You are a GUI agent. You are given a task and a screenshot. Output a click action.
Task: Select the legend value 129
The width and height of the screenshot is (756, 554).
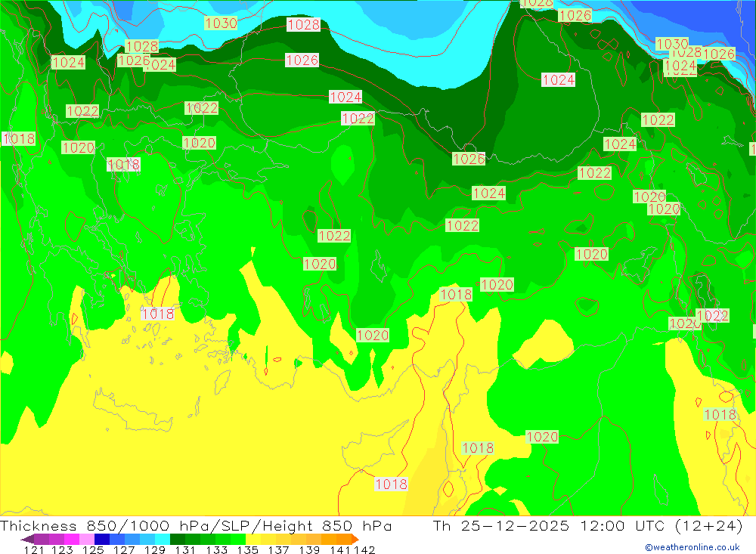point(155,549)
